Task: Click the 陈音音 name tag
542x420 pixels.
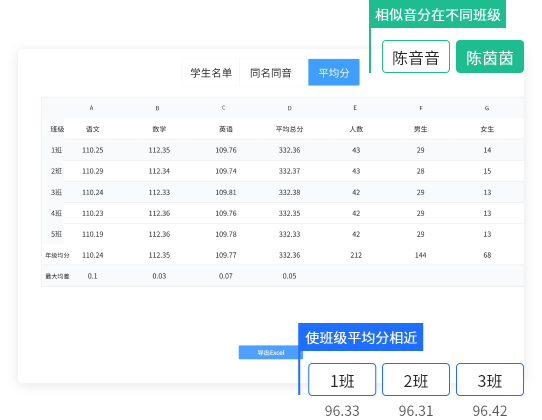Action: (x=415, y=57)
